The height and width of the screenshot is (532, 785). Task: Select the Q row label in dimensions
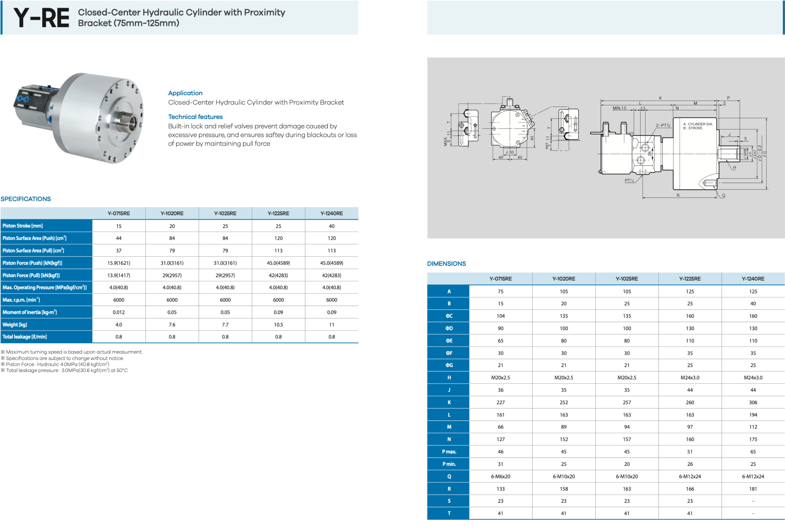449,476
